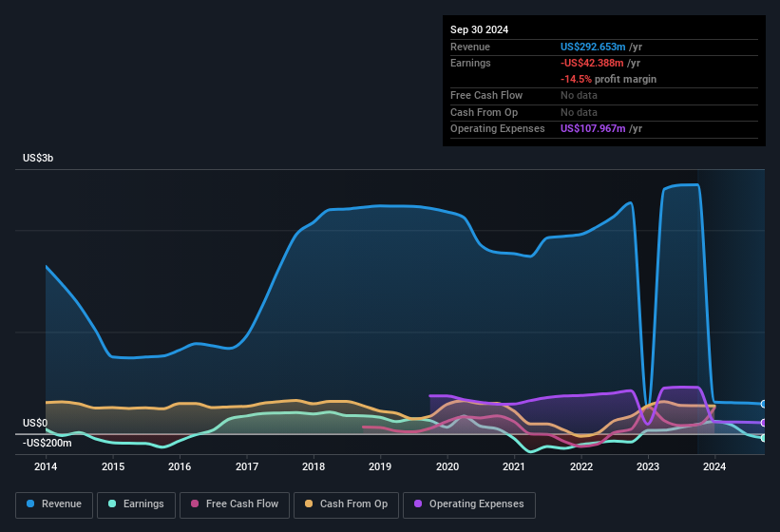Click the US$0 y-axis label
The height and width of the screenshot is (532, 780).
pos(35,423)
